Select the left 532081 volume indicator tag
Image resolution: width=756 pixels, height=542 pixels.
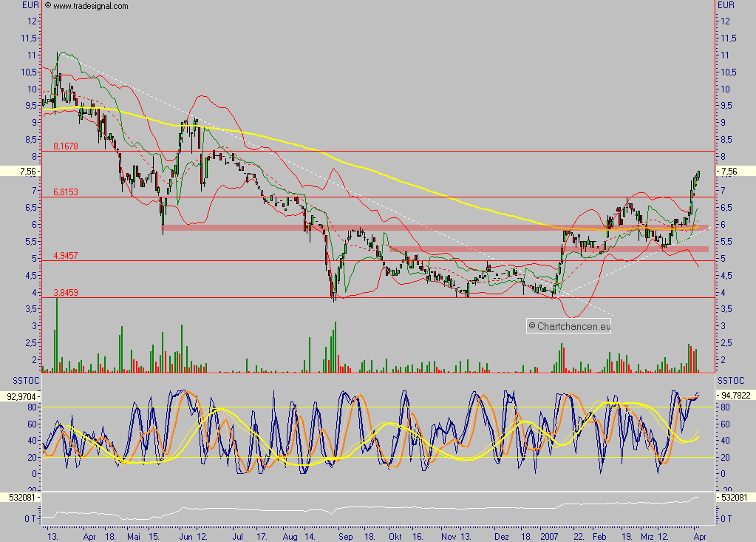click(20, 498)
